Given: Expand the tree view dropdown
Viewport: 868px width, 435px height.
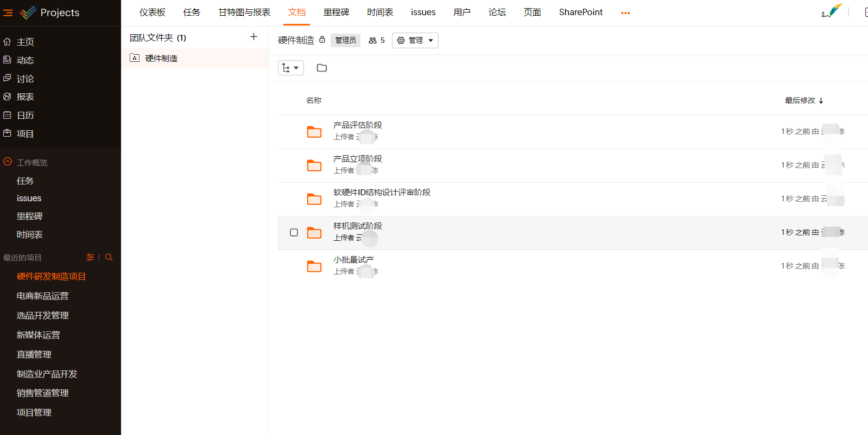Looking at the screenshot, I should (x=290, y=68).
